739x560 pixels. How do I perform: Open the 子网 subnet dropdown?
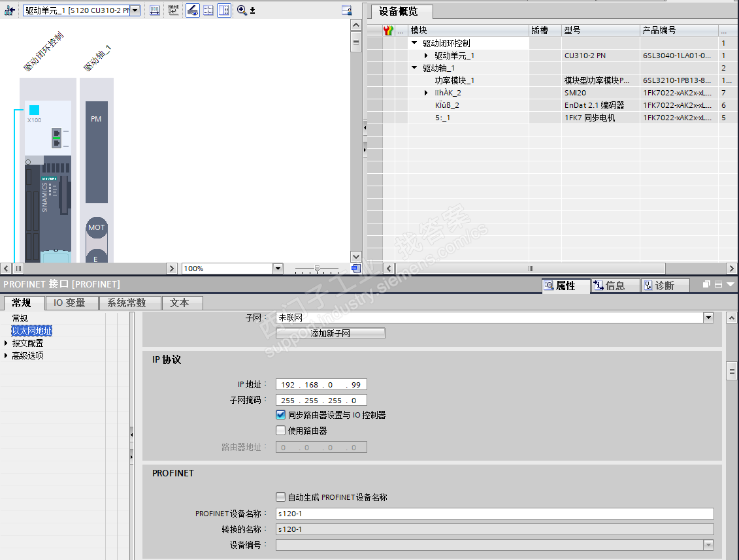coord(709,318)
